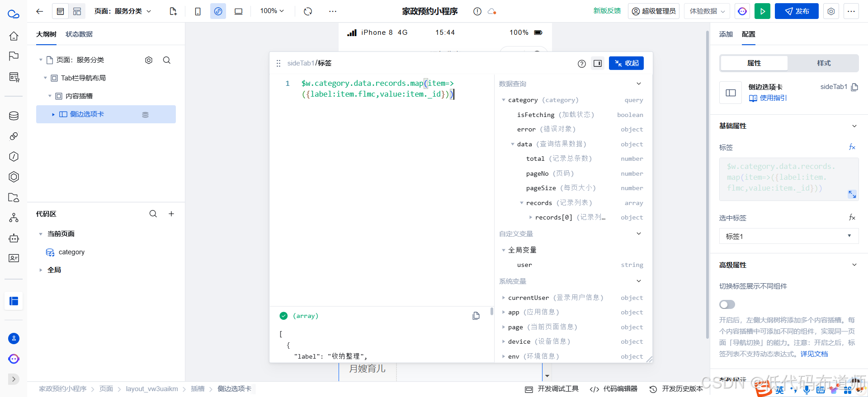This screenshot has height=397, width=868.
Task: Copy the sideTab1 component ID
Action: point(854,87)
